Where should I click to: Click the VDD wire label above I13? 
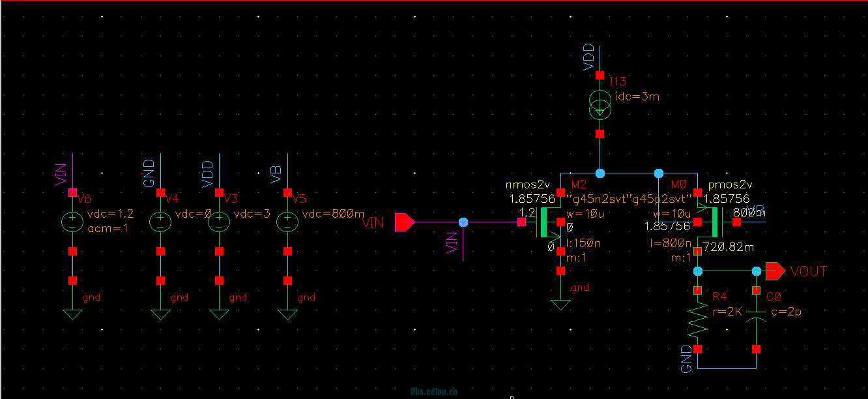[x=588, y=57]
